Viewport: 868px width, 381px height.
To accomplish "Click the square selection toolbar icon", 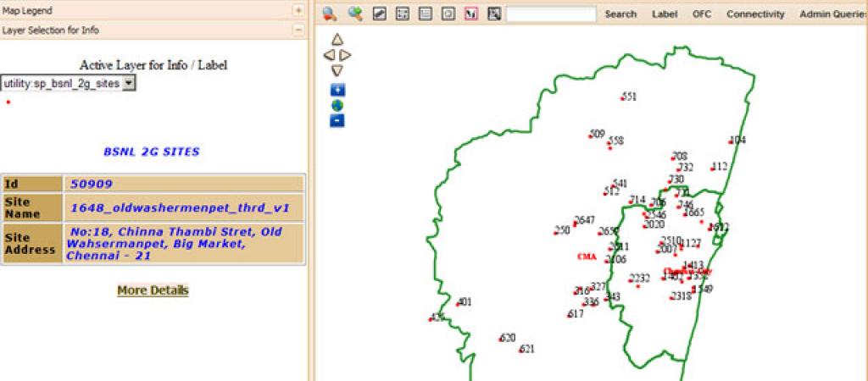I will [x=448, y=14].
